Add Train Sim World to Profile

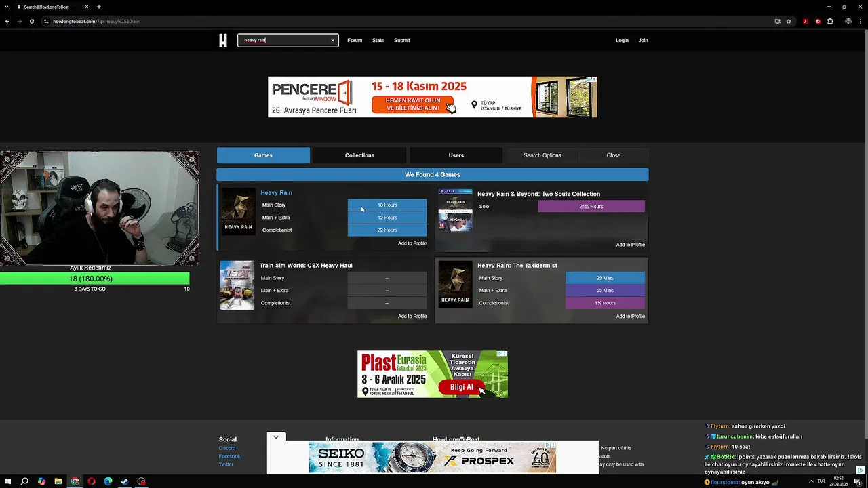pos(412,317)
